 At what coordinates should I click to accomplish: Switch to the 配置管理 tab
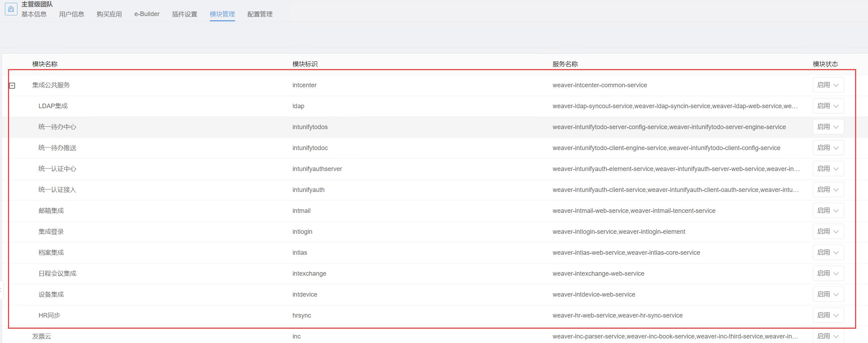[x=260, y=14]
